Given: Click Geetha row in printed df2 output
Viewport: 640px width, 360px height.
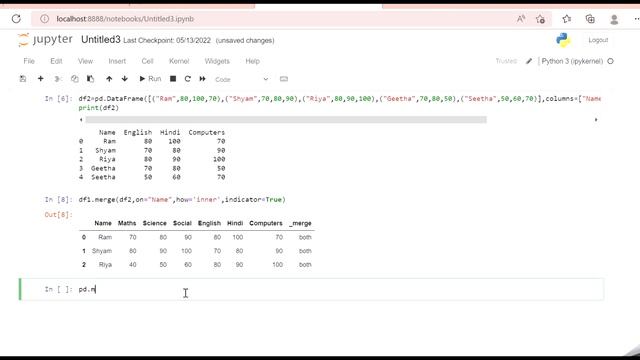Looking at the screenshot, I should coord(152,168).
